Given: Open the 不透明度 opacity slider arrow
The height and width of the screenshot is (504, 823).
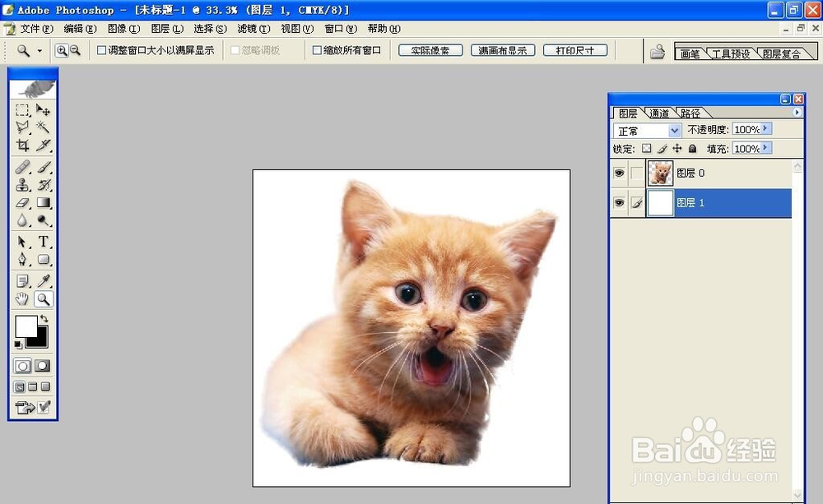Looking at the screenshot, I should [x=765, y=129].
